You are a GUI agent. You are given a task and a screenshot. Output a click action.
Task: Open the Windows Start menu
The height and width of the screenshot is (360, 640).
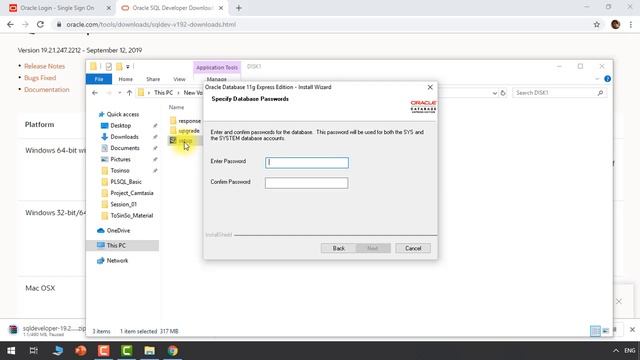click(11, 351)
